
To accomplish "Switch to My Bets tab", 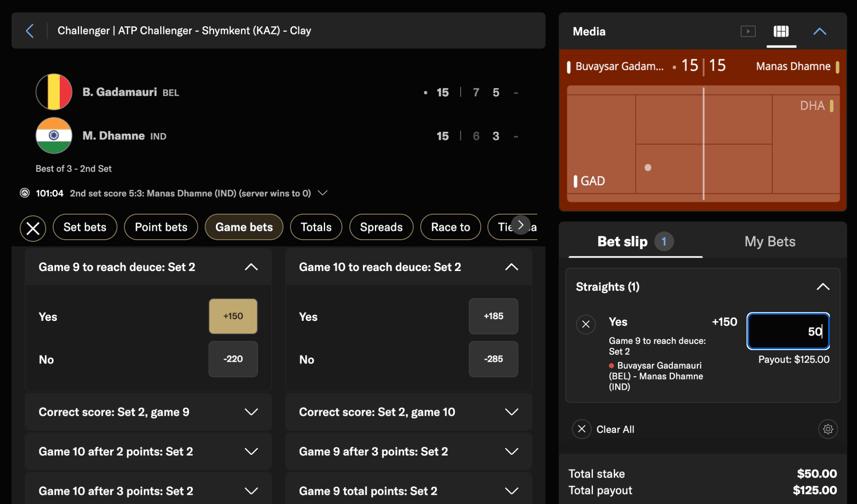I will [770, 241].
